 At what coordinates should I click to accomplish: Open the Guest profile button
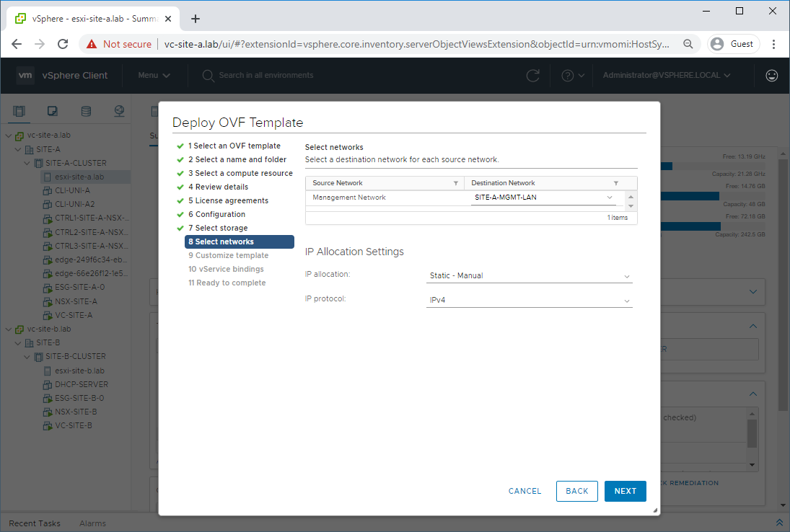pos(734,44)
